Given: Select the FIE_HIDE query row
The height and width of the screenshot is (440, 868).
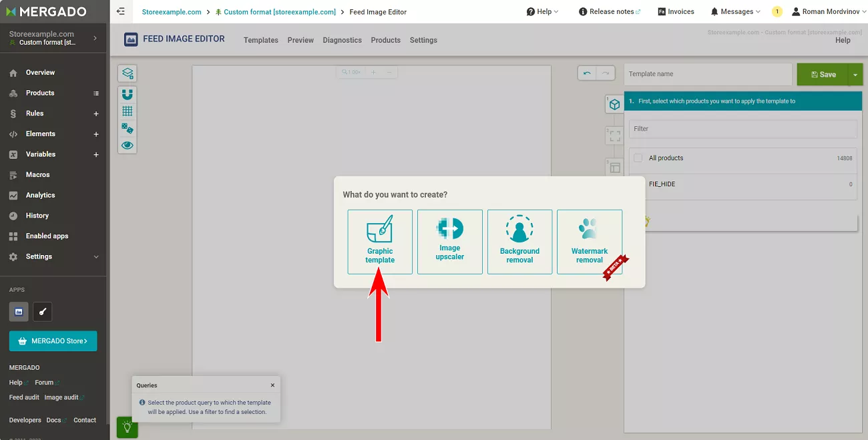Looking at the screenshot, I should (743, 184).
